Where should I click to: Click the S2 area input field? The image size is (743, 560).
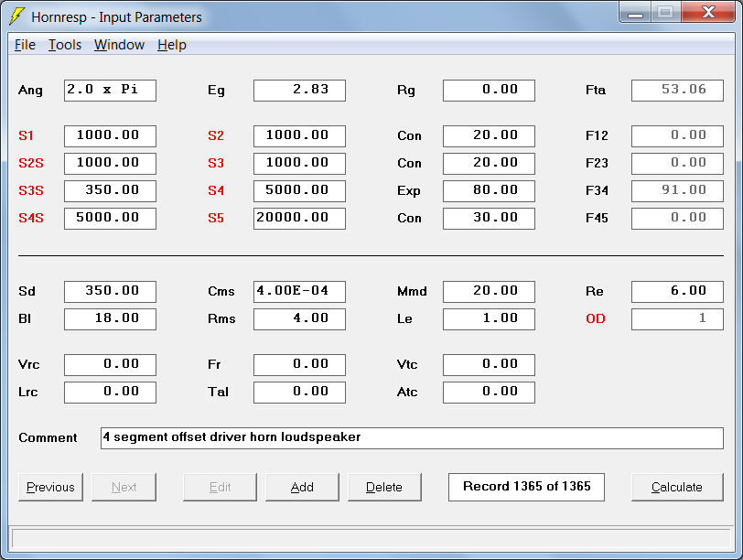(x=299, y=136)
